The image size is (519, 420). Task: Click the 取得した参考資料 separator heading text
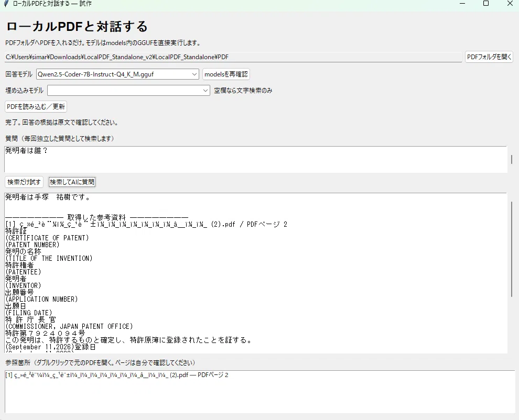coord(96,218)
